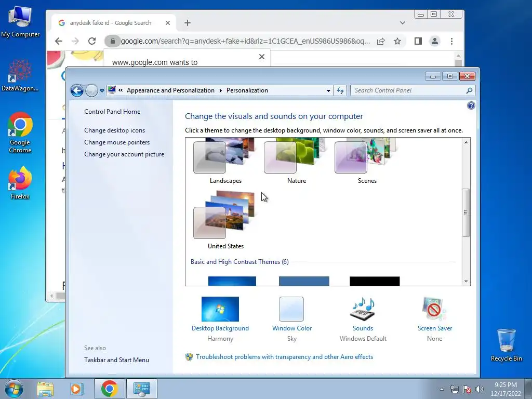
Task: Select the first blue basic theme thumbnail
Action: tap(232, 281)
